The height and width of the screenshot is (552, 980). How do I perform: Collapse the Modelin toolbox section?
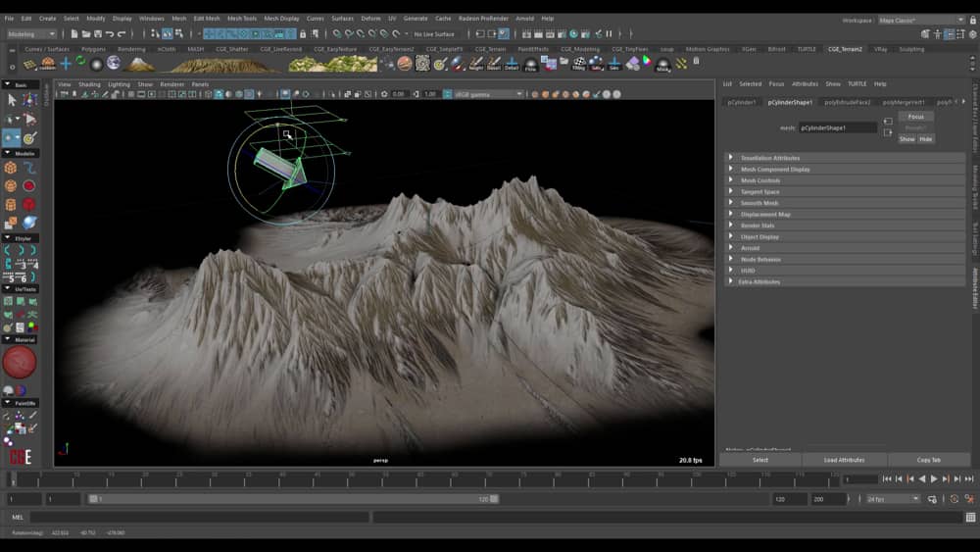21,153
